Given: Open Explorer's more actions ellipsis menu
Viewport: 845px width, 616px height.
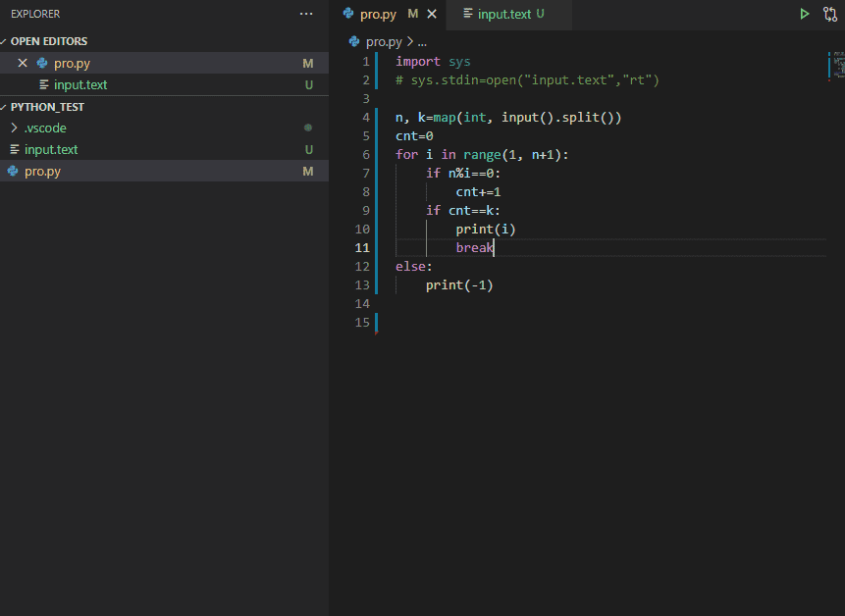Looking at the screenshot, I should [306, 14].
